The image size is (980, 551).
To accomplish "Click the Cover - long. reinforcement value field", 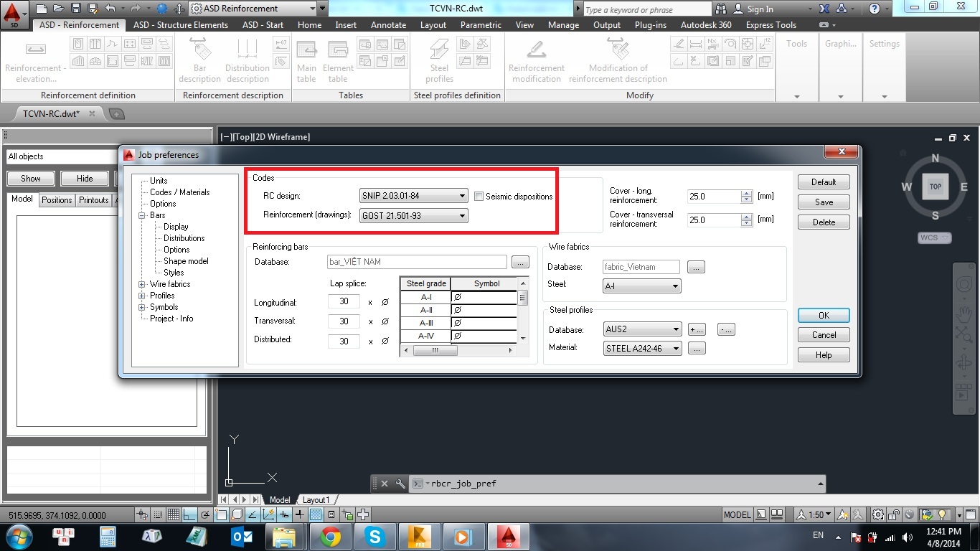I will [714, 196].
